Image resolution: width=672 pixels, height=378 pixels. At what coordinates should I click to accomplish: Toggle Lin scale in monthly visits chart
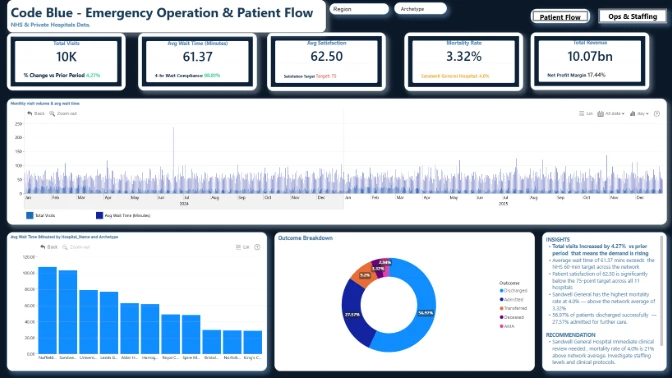(586, 114)
